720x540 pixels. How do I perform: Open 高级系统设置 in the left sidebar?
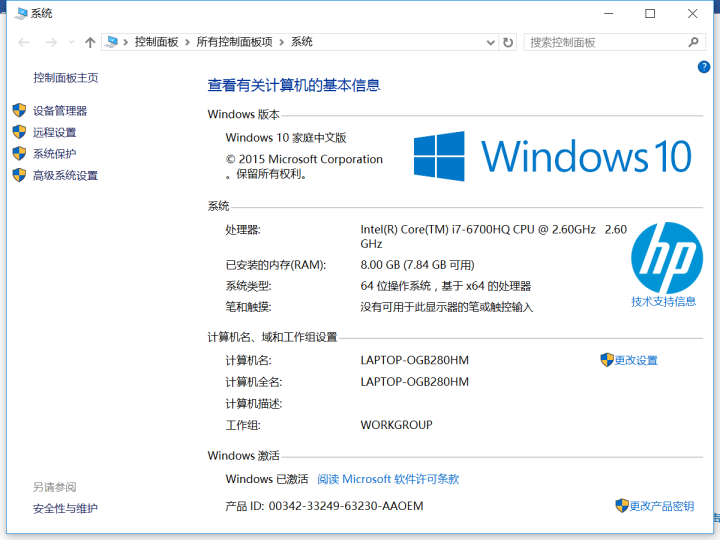tap(65, 175)
